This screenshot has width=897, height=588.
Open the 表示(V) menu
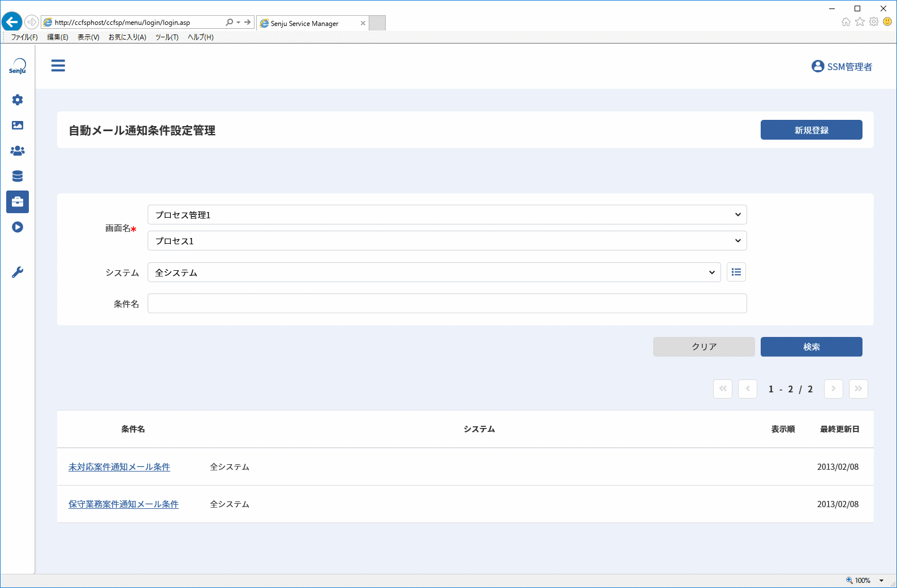click(x=88, y=37)
